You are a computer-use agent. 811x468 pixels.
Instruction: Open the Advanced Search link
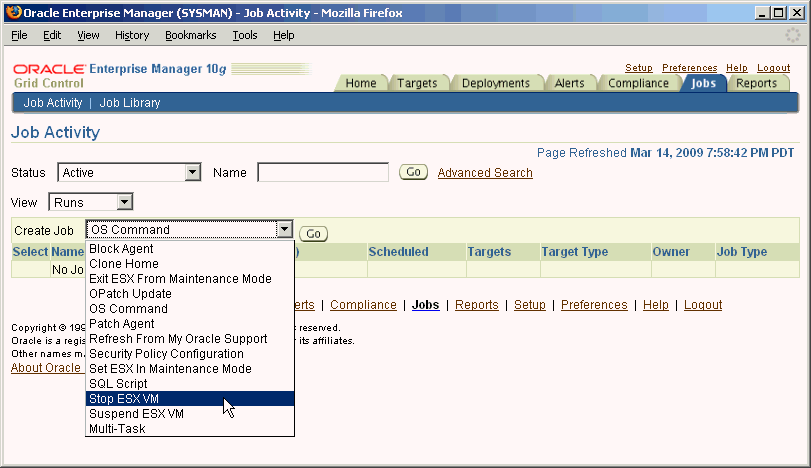485,173
